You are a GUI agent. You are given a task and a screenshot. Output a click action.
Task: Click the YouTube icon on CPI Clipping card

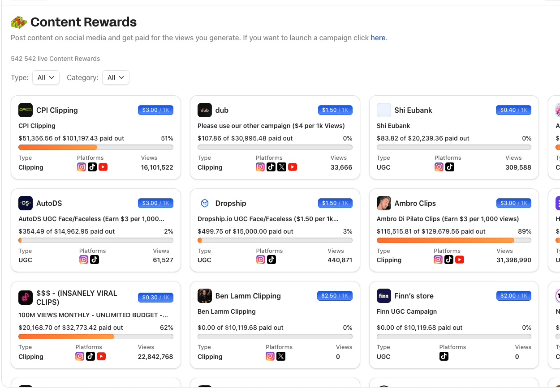pos(103,167)
